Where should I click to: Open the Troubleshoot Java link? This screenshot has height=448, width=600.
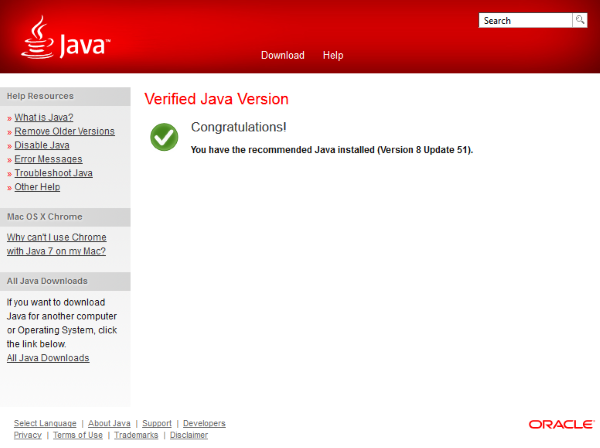pyautogui.click(x=54, y=173)
